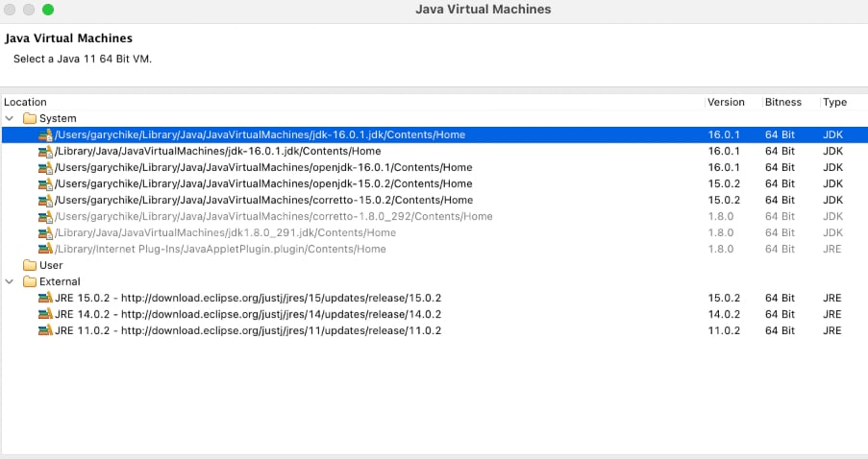The height and width of the screenshot is (459, 868).
Task: Click the JVM icon beside /Library jdk-16.0.1.jdk
Action: click(45, 152)
